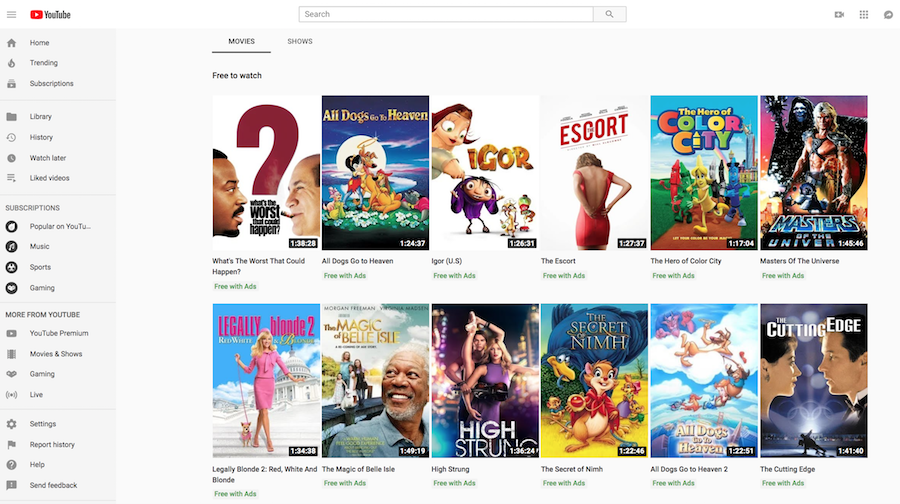This screenshot has width=900, height=504.
Task: Select the Movies tab
Action: point(241,42)
